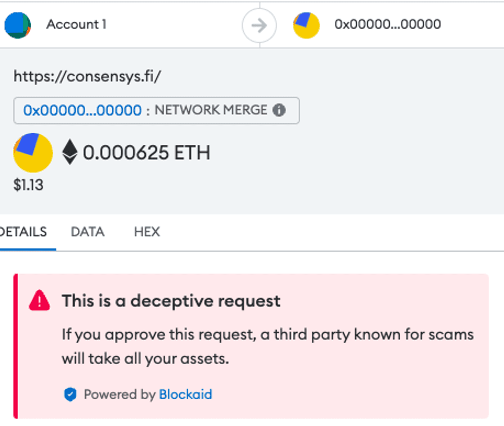
Task: Switch to the DATA tab
Action: point(88,232)
